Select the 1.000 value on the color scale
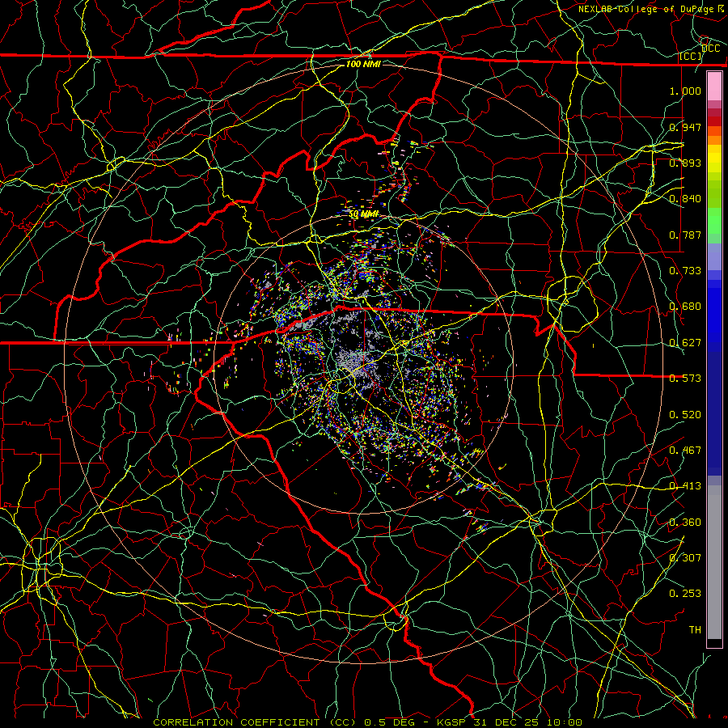The image size is (728, 728). pos(685,91)
